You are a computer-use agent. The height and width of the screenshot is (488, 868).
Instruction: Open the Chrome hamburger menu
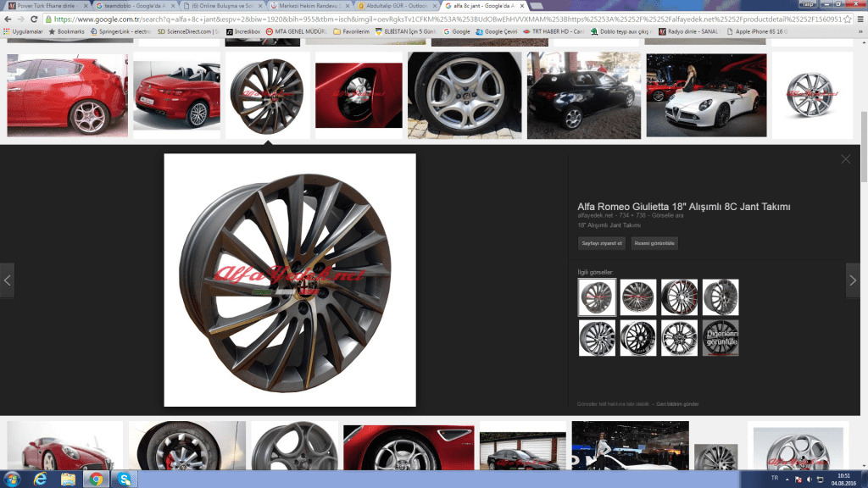860,19
